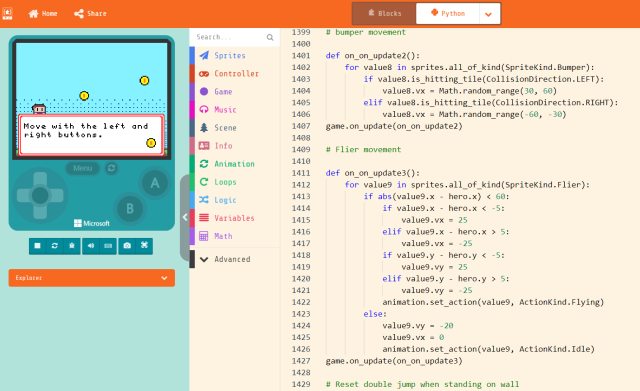The height and width of the screenshot is (391, 640).
Task: Click the '# bumper movement' comment
Action: click(366, 32)
